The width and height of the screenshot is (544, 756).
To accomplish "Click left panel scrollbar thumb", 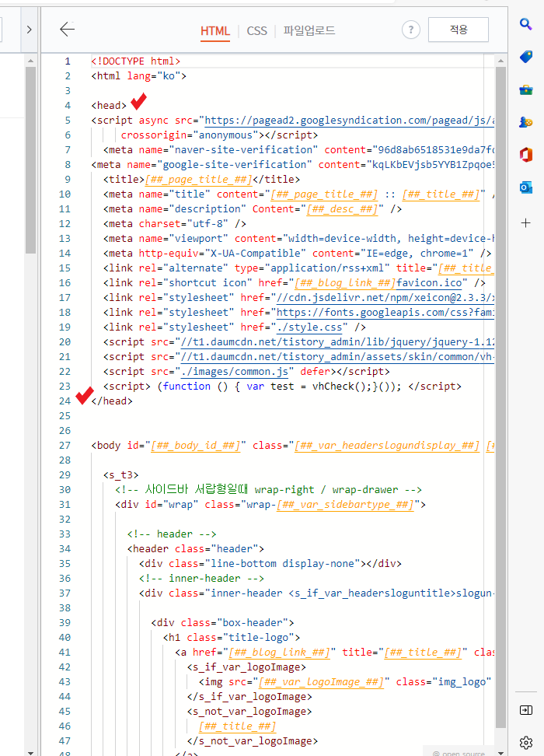I will click(x=30, y=160).
